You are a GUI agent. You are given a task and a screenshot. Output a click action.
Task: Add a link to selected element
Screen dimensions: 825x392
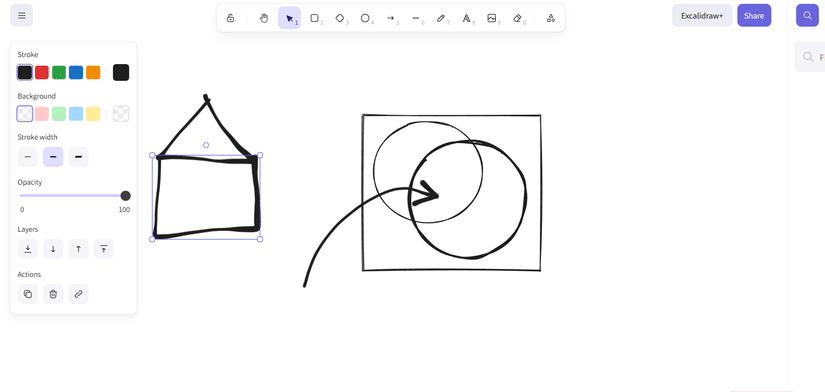(x=78, y=294)
